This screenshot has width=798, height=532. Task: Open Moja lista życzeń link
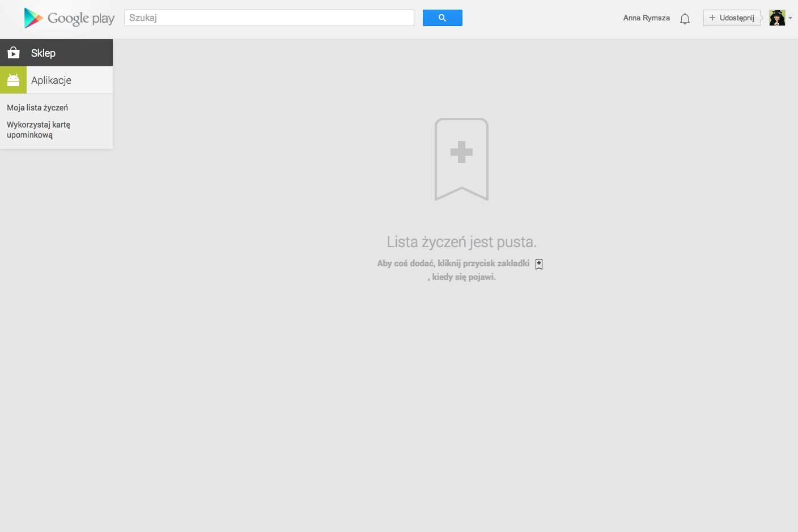tap(37, 108)
